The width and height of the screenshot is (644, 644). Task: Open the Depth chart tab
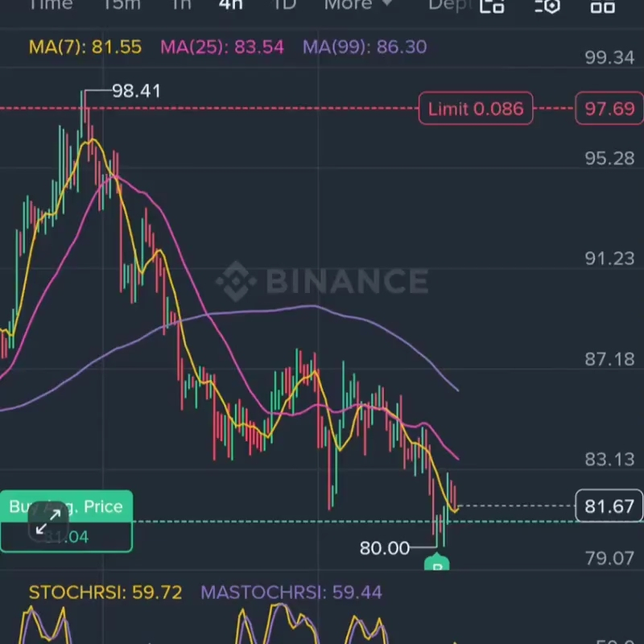coord(450,5)
